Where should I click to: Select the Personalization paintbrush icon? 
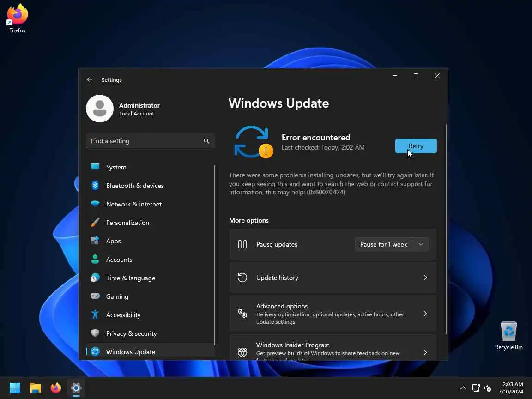(x=95, y=222)
